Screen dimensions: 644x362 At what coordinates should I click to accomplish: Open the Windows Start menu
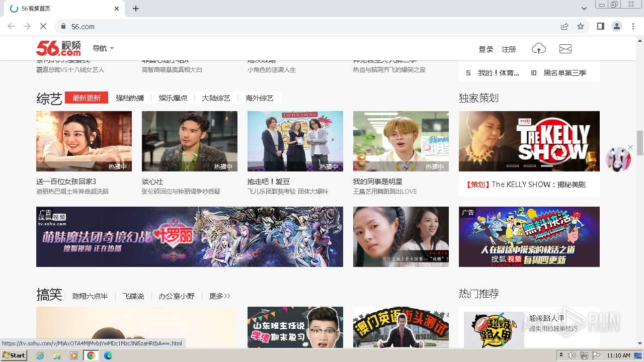click(x=14, y=355)
